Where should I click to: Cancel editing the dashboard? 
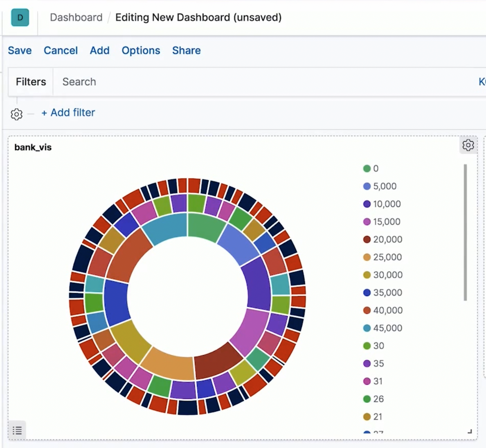click(x=61, y=50)
